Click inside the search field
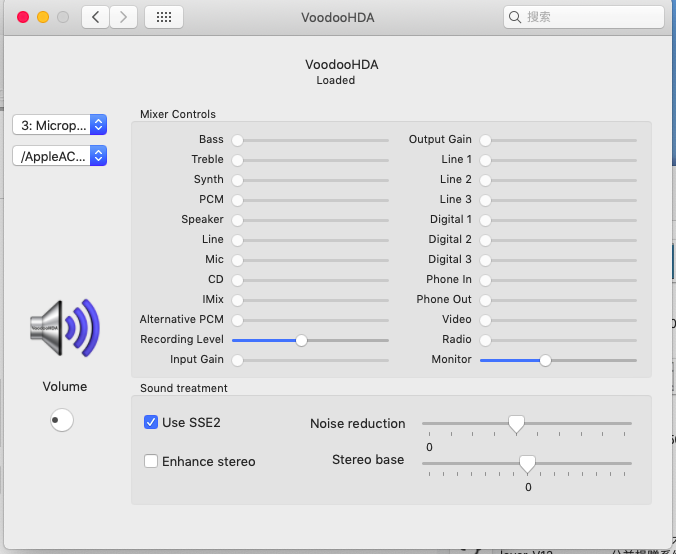676x554 pixels. coord(584,17)
